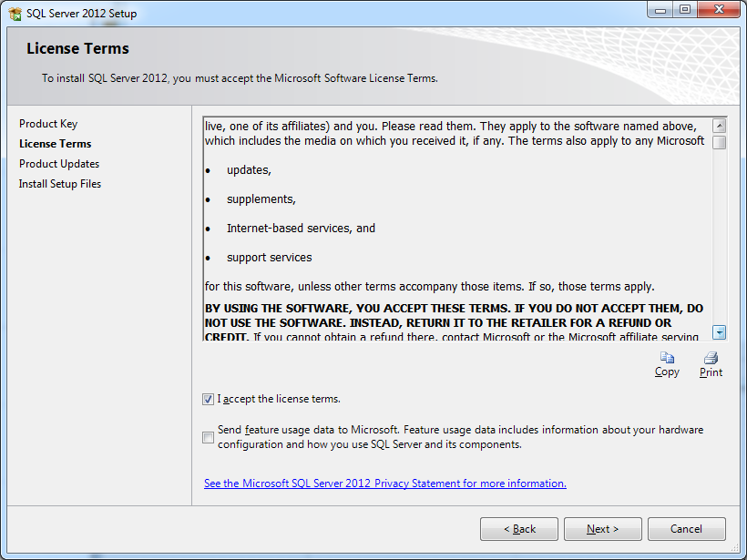Click the Back button

pyautogui.click(x=519, y=529)
